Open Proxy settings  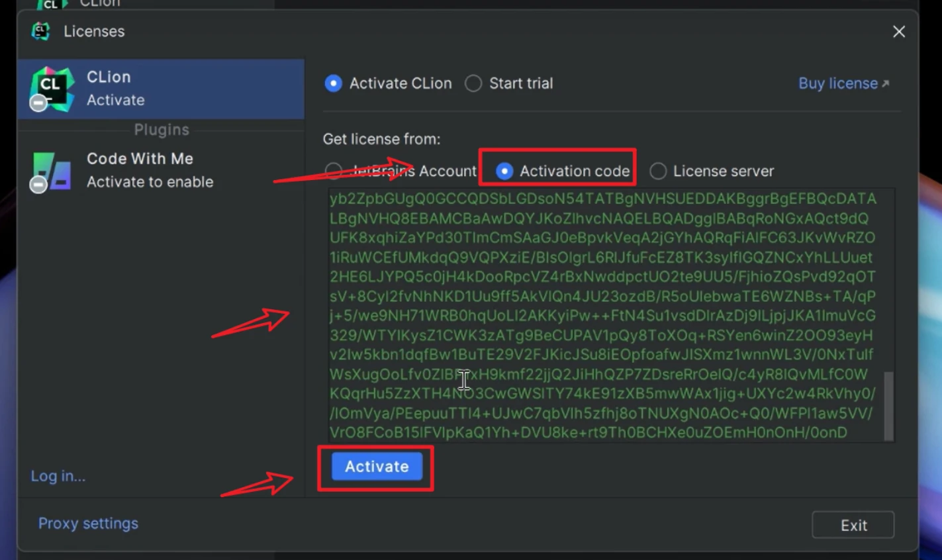[x=88, y=523]
